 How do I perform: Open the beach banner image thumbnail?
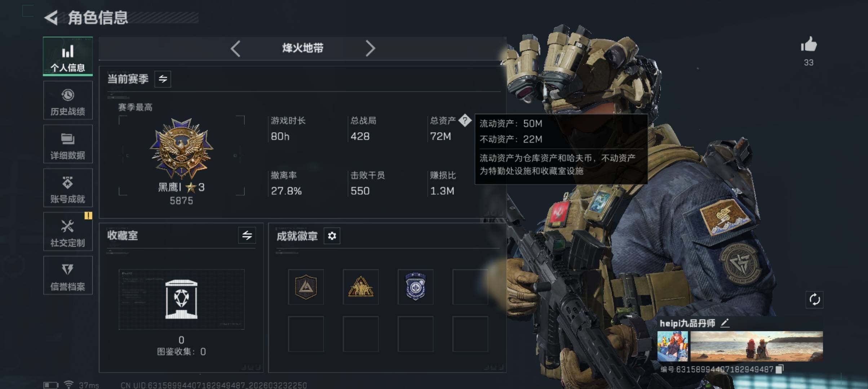[x=757, y=346]
